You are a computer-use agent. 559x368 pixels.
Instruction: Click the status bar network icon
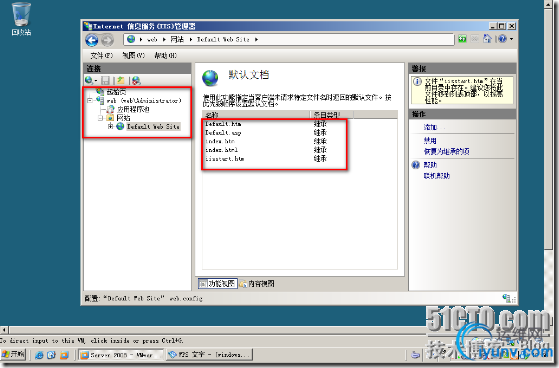[507, 298]
